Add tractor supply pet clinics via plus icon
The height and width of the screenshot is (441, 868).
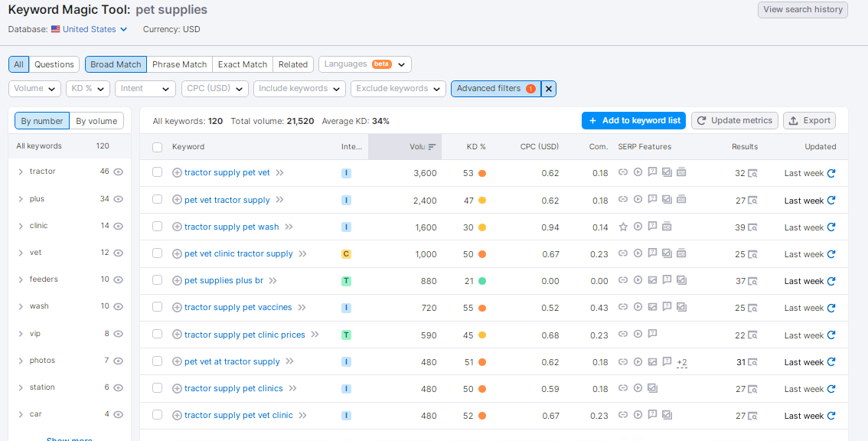pos(177,389)
